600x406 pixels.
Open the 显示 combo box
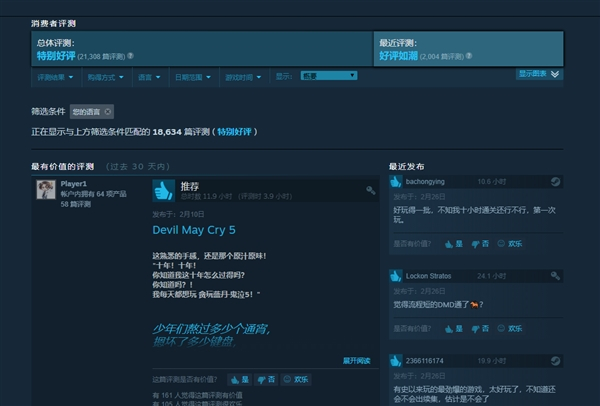click(x=329, y=76)
